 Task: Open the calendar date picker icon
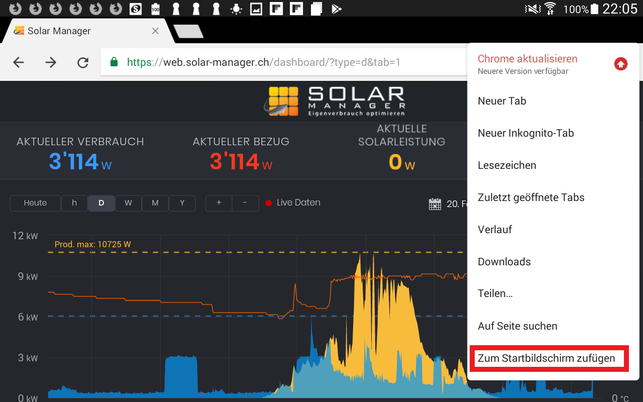435,204
